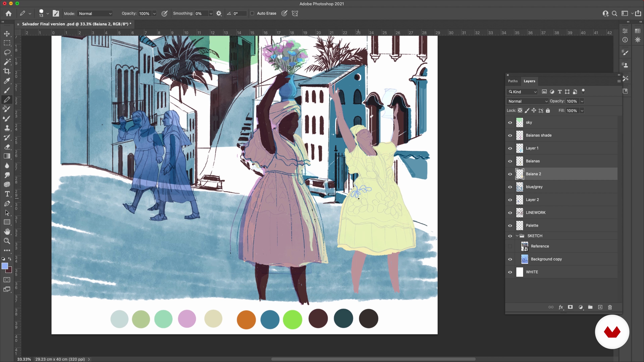Image resolution: width=644 pixels, height=362 pixels.
Task: Add a layer mask from Layers panel
Action: point(570,307)
